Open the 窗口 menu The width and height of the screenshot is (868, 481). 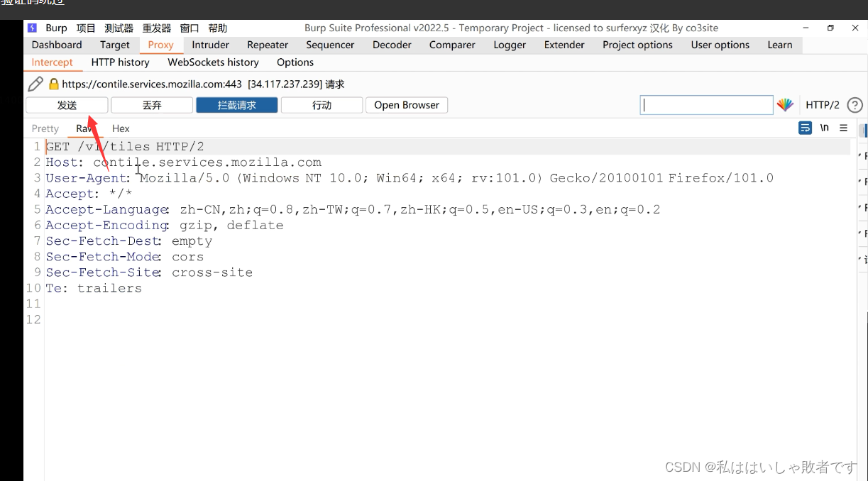point(189,28)
